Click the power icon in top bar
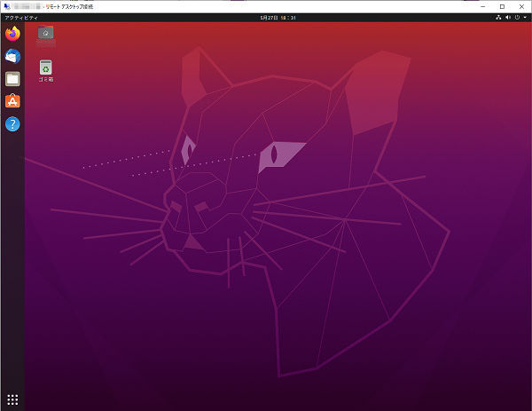The image size is (532, 411). coord(517,18)
